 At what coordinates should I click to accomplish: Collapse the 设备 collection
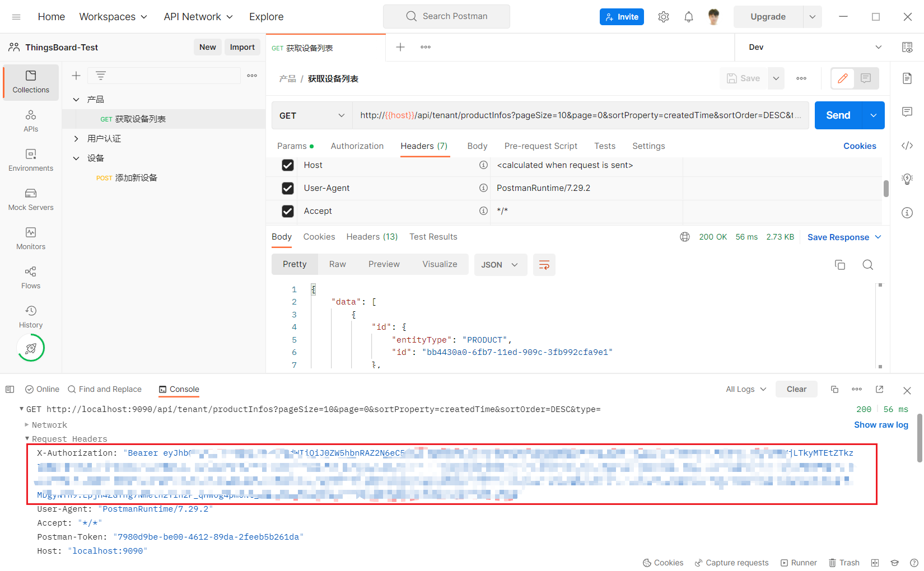click(x=76, y=158)
